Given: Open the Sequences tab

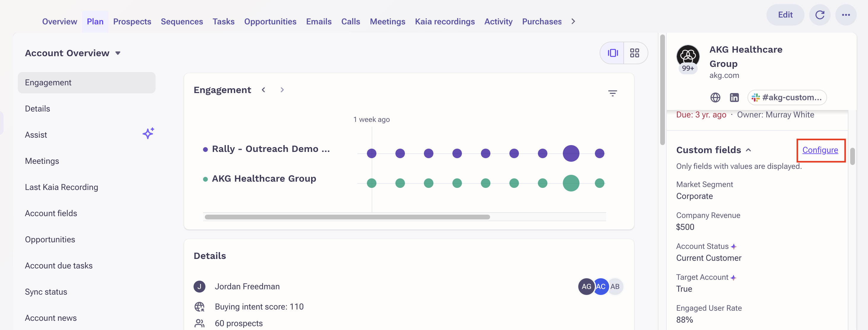Looking at the screenshot, I should pyautogui.click(x=182, y=22).
